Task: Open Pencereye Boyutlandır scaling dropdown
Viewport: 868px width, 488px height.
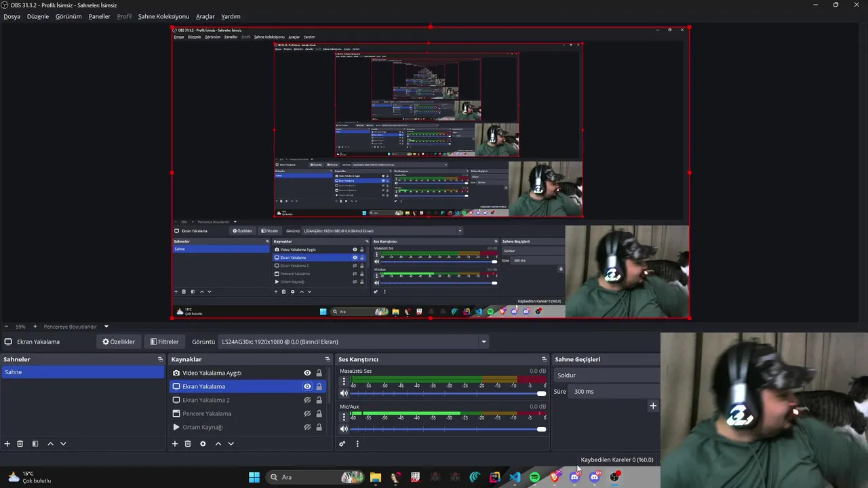Action: pyautogui.click(x=75, y=326)
